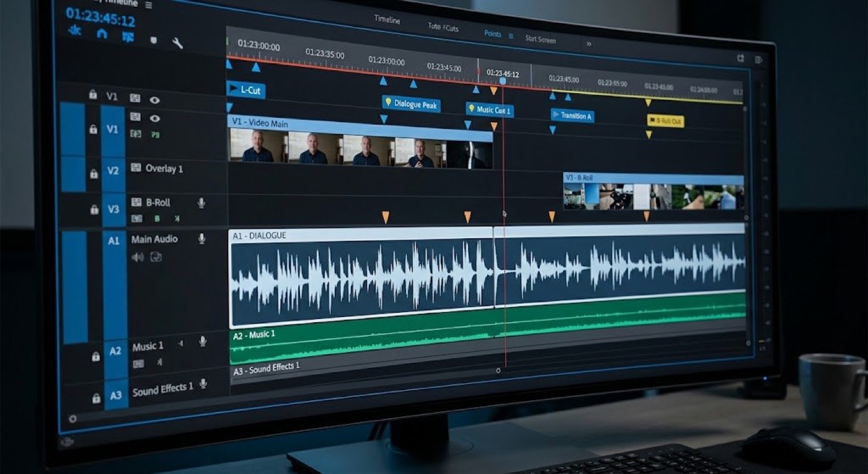Viewport: 868px width, 474px height.
Task: Select the blue V1 track target button
Action: (113, 130)
